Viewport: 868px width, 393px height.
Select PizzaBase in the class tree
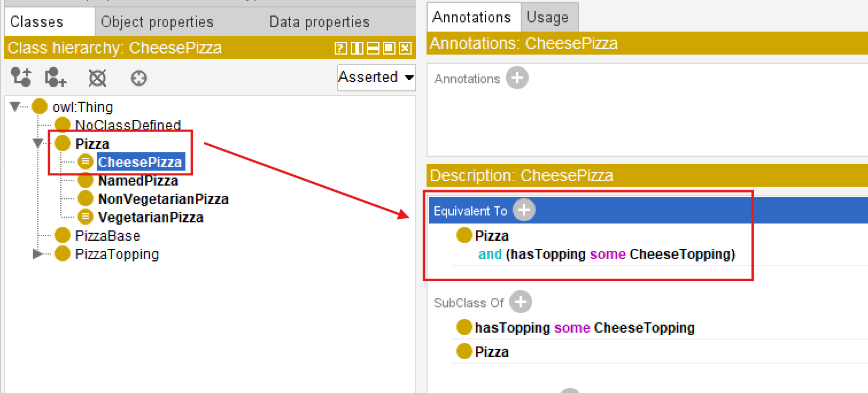(108, 236)
